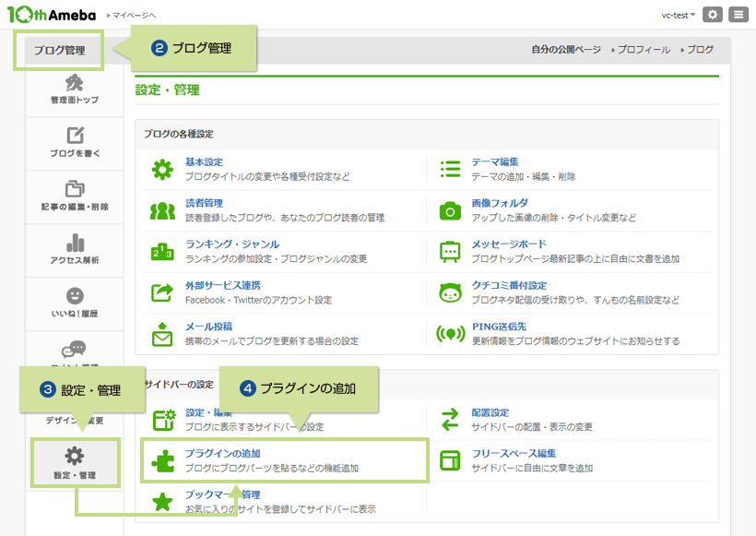Click the 配置設定 arrows icon
The height and width of the screenshot is (536, 756).
tap(450, 420)
